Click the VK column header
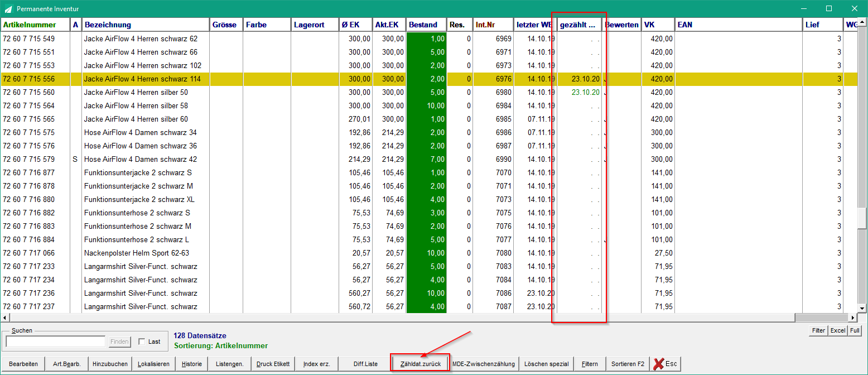 click(658, 25)
